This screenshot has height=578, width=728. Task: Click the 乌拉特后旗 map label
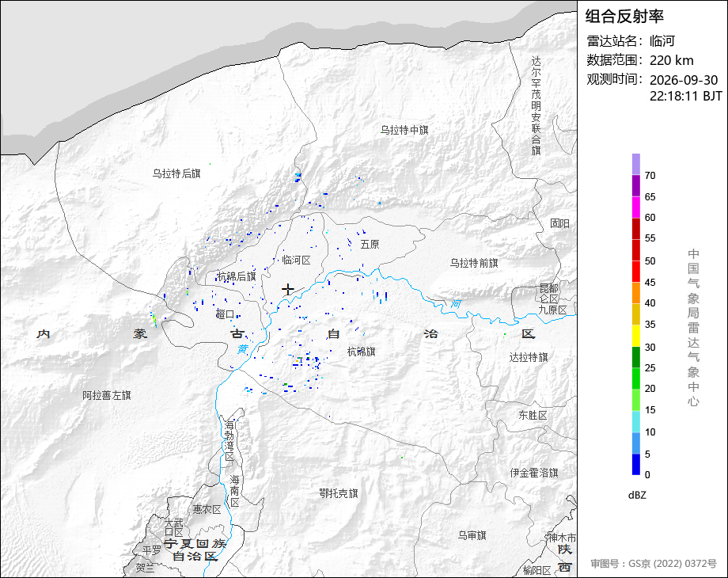pos(176,173)
